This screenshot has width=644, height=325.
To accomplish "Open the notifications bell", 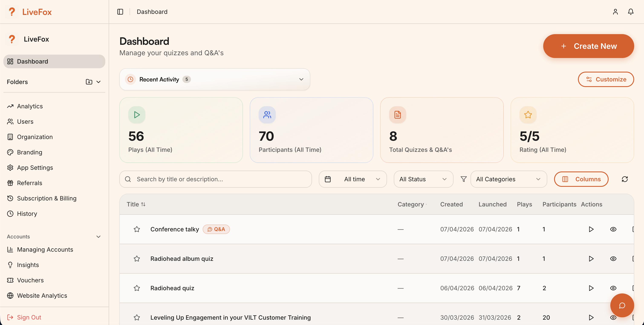I will 631,12.
